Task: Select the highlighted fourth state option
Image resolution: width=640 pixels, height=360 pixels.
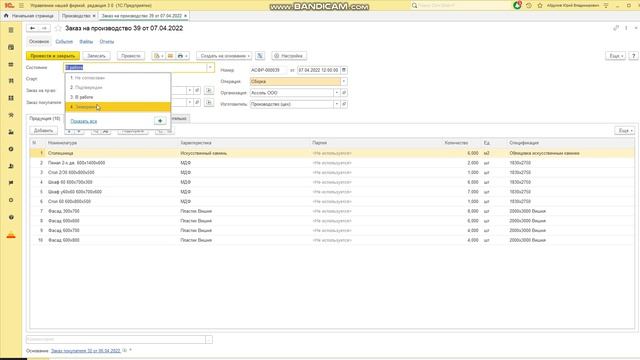Action: click(x=118, y=107)
